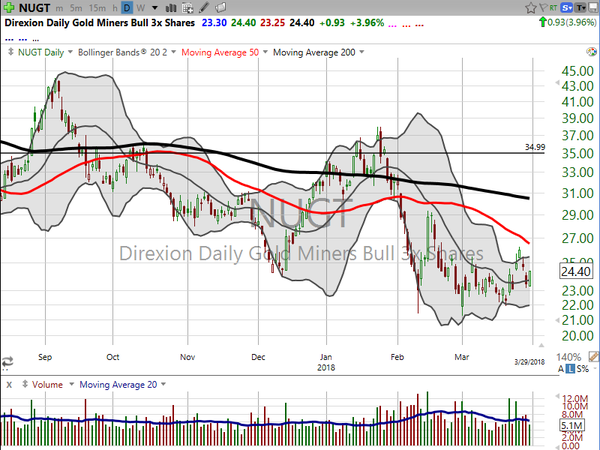The height and width of the screenshot is (450, 600).
Task: Click the 140% zoom level
Action: (569, 357)
